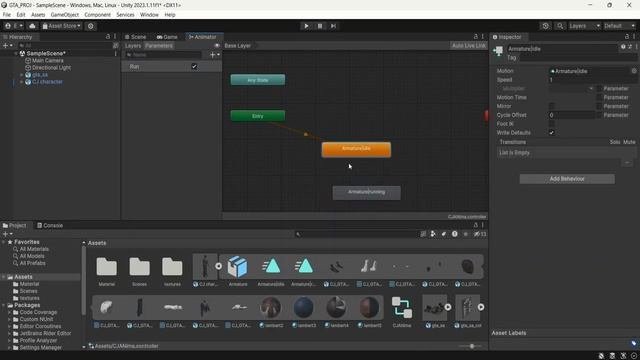Image resolution: width=640 pixels, height=360 pixels.
Task: Toggle the Foot IK checkbox
Action: (551, 124)
